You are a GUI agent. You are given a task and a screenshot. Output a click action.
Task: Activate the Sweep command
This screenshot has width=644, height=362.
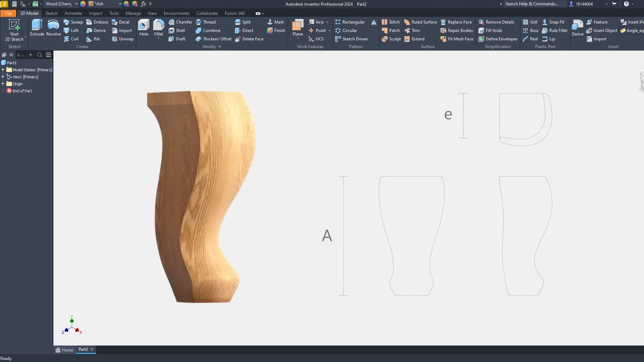pyautogui.click(x=73, y=22)
